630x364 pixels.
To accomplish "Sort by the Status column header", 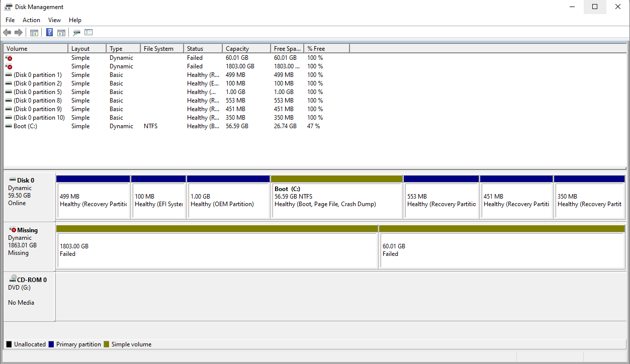I will [x=203, y=49].
